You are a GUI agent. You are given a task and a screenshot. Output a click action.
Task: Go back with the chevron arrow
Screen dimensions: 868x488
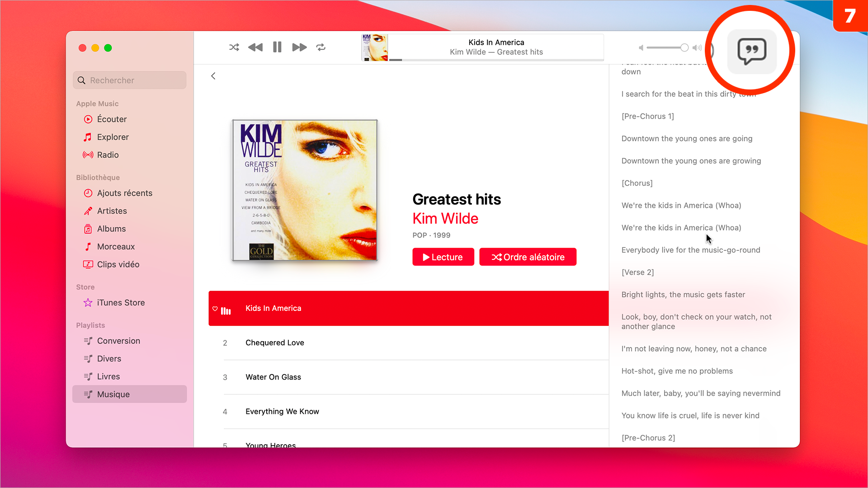(x=213, y=76)
